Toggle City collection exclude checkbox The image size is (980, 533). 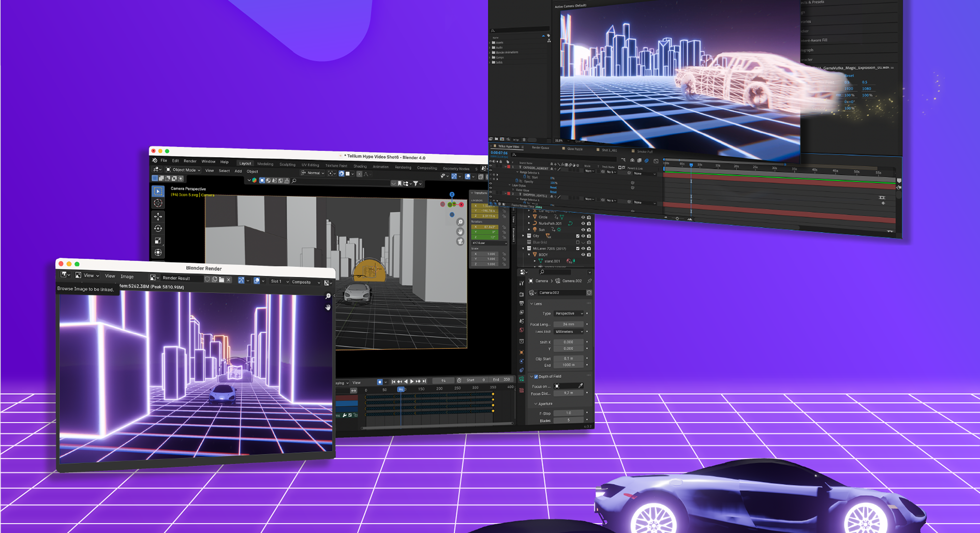[x=578, y=236]
